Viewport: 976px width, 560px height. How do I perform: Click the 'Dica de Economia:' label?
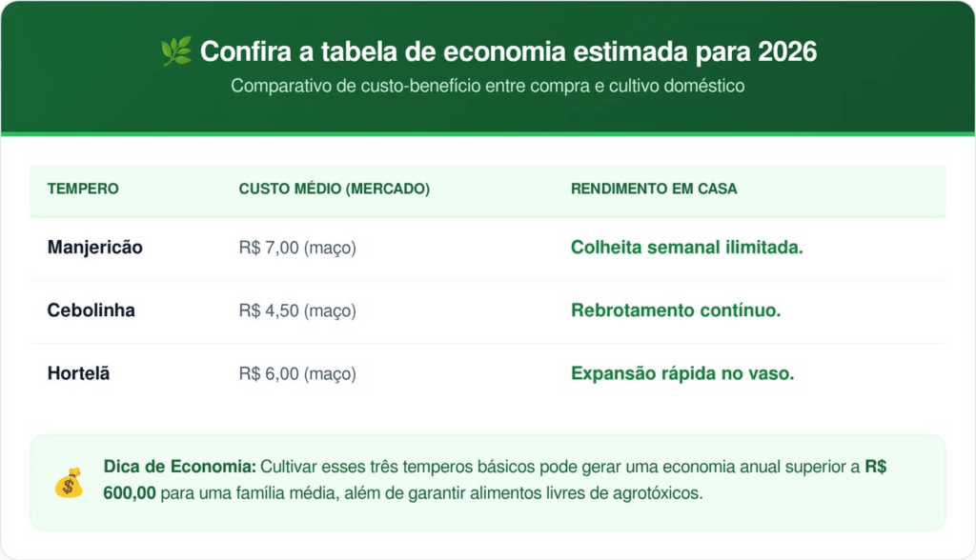pos(179,469)
